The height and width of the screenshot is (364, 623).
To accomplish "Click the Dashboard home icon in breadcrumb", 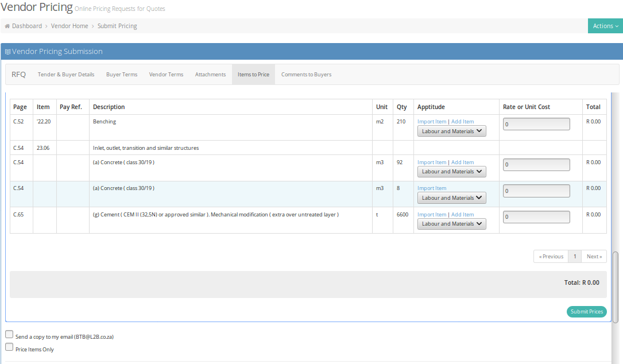I will point(7,26).
